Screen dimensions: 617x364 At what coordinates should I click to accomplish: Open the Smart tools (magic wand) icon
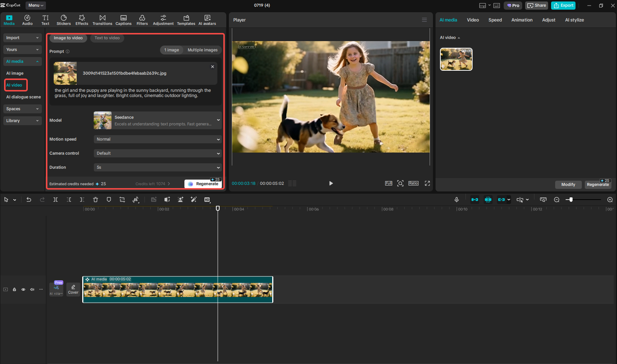194,200
